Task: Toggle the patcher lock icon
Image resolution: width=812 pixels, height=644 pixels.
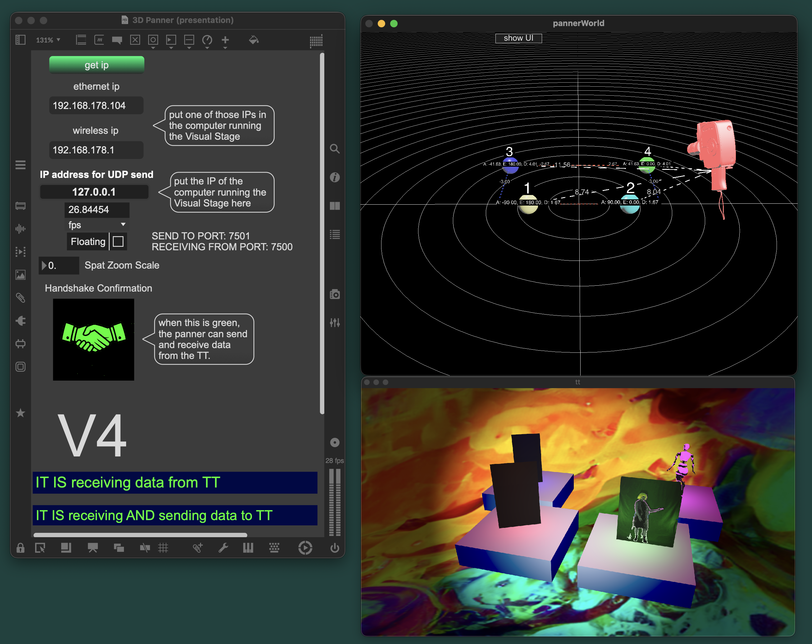Action: click(20, 548)
